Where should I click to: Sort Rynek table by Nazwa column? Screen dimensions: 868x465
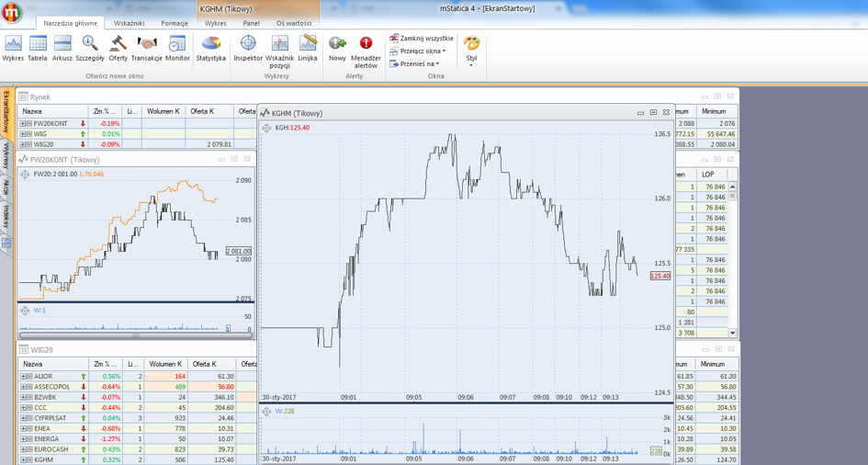[52, 111]
